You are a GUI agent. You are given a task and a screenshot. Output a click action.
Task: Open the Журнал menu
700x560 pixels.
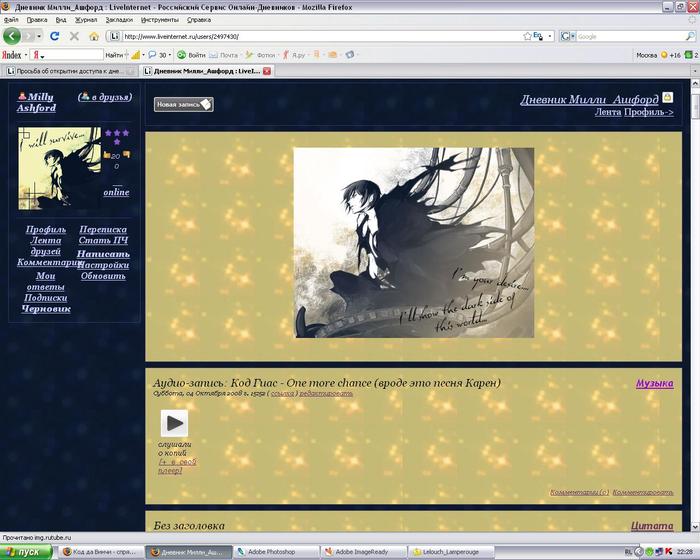pos(86,20)
